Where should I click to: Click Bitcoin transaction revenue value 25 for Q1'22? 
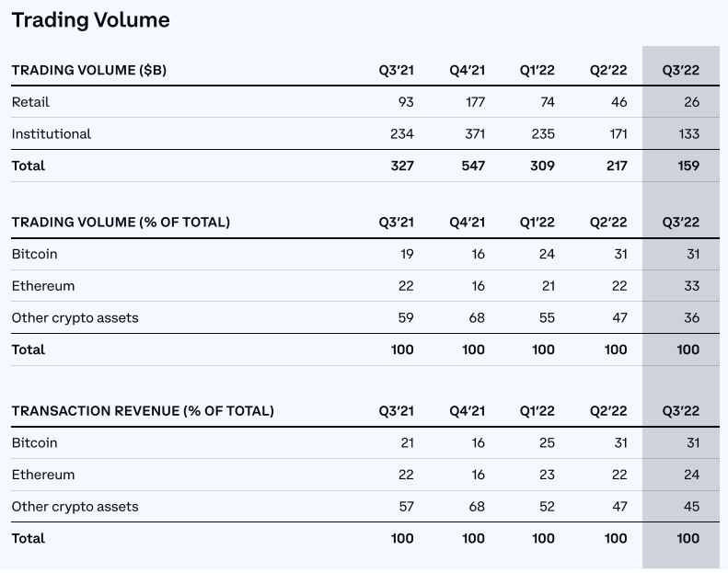tap(547, 443)
